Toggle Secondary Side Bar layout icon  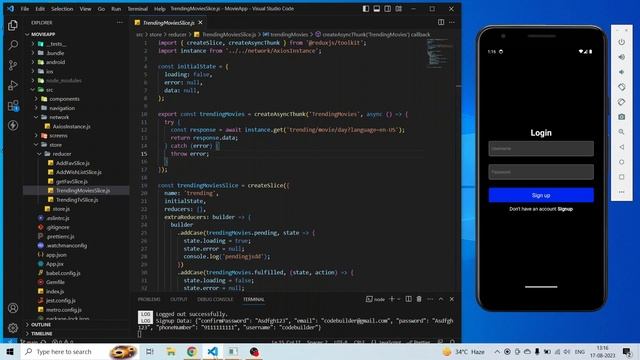[x=388, y=9]
